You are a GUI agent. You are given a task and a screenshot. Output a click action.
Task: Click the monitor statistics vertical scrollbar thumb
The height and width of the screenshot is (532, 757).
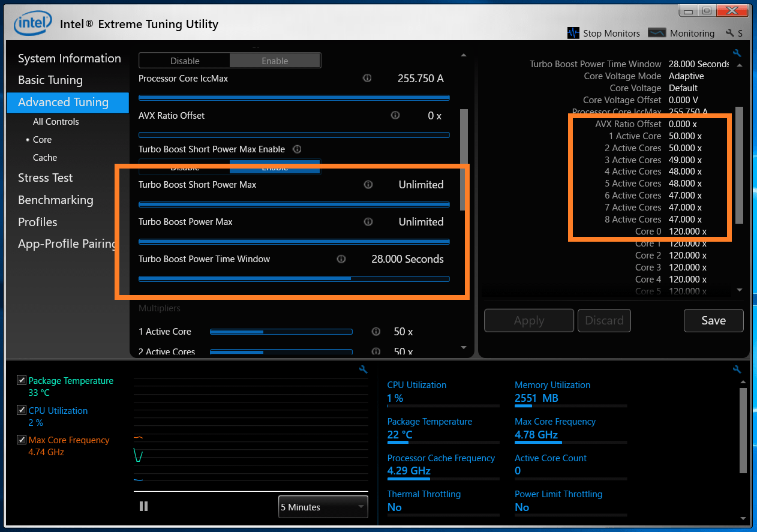744,431
